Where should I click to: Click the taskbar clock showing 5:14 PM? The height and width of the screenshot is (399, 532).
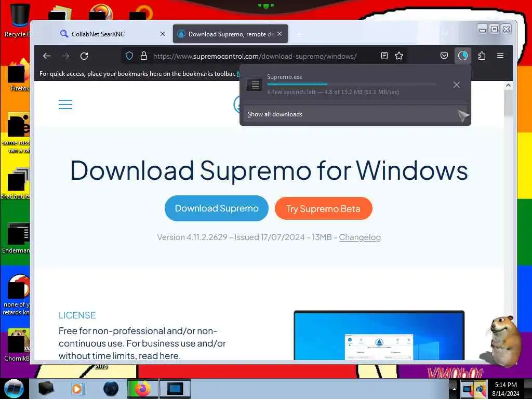(506, 389)
